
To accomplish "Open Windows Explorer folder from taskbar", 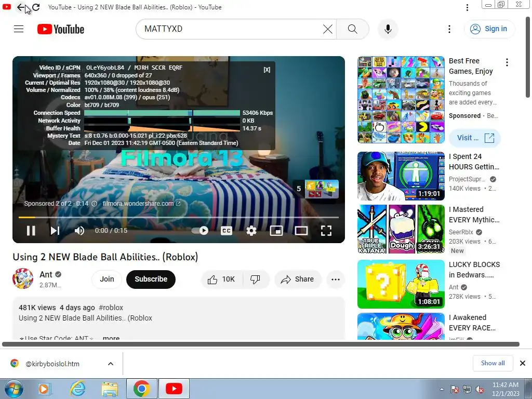I will coord(110,389).
